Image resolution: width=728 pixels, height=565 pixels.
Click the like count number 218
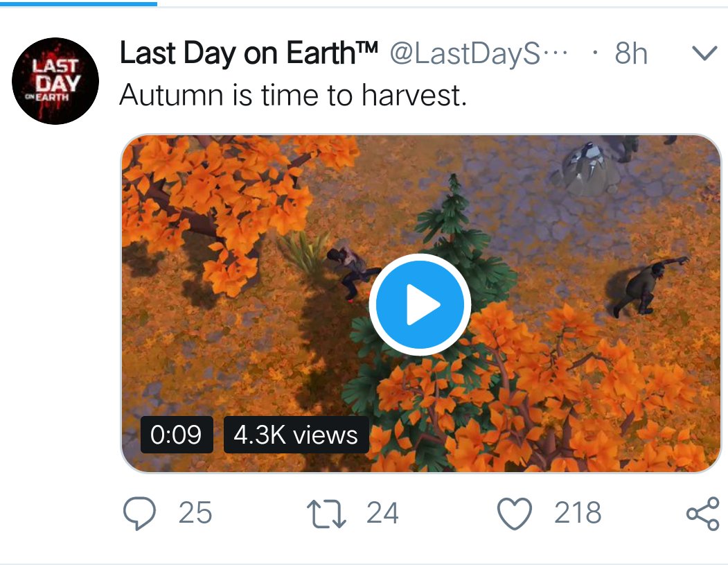pos(578,514)
